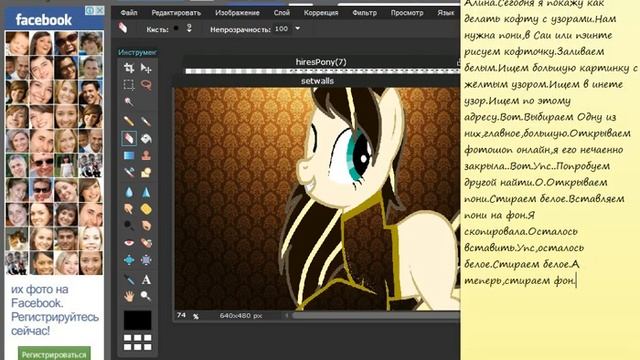Open the Просмотр menu
This screenshot has width=640, height=360.
pyautogui.click(x=407, y=13)
